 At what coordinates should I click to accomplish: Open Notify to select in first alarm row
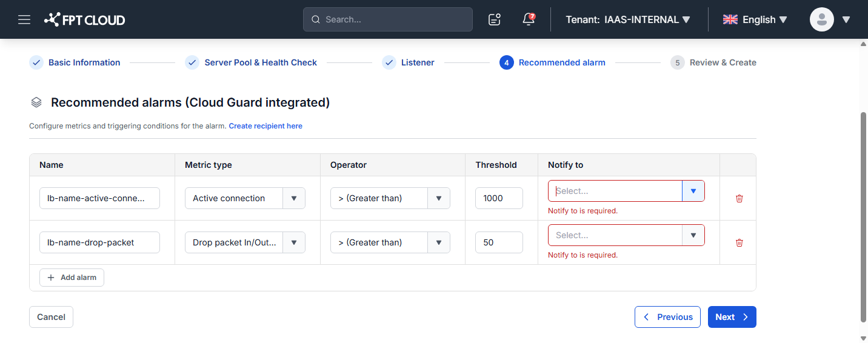pos(626,191)
